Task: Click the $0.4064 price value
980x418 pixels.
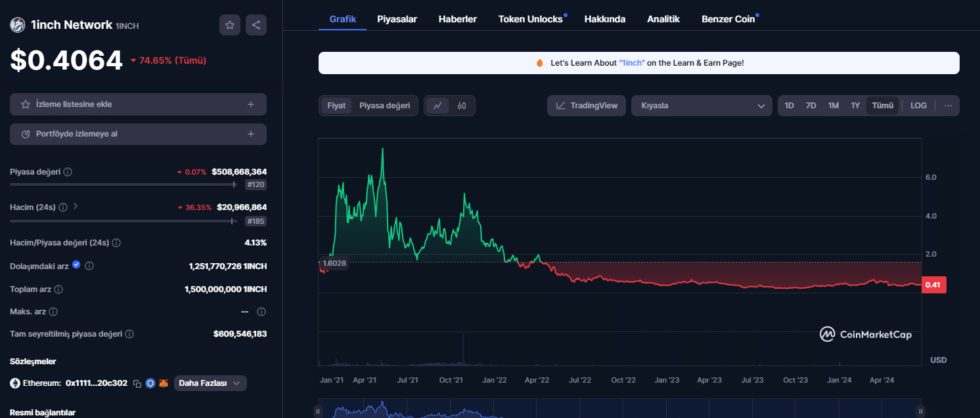Action: [66, 60]
